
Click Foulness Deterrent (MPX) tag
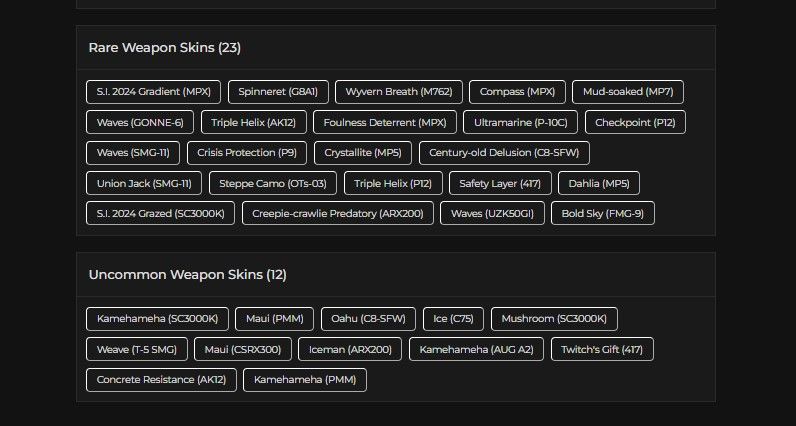[x=385, y=123]
